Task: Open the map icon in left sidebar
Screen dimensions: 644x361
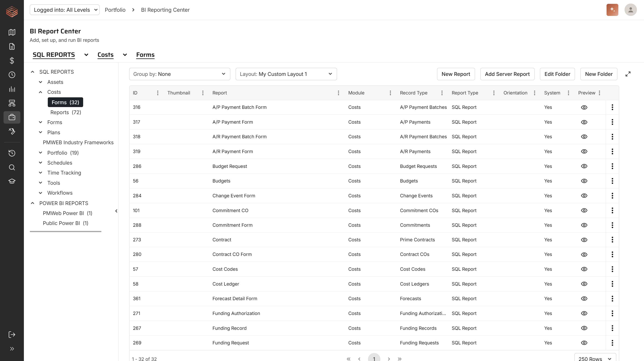Action: click(x=12, y=32)
